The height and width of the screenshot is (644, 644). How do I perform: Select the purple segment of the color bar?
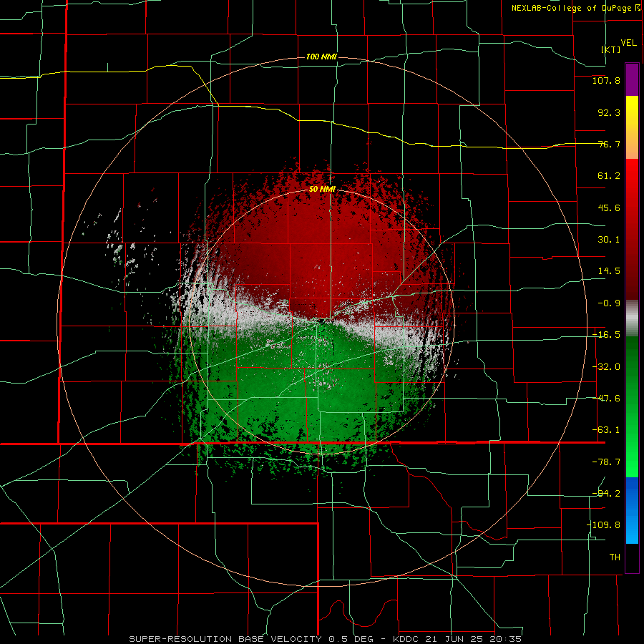632,79
